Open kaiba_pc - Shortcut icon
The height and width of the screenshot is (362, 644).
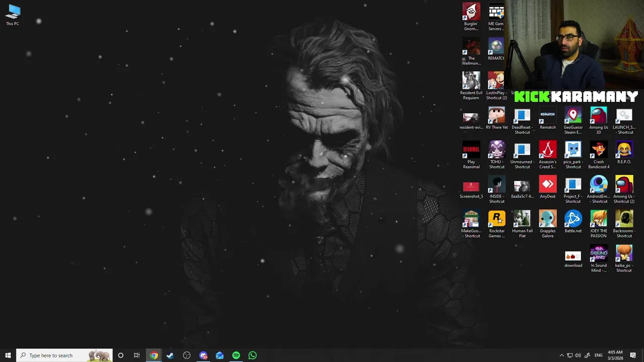pyautogui.click(x=624, y=259)
